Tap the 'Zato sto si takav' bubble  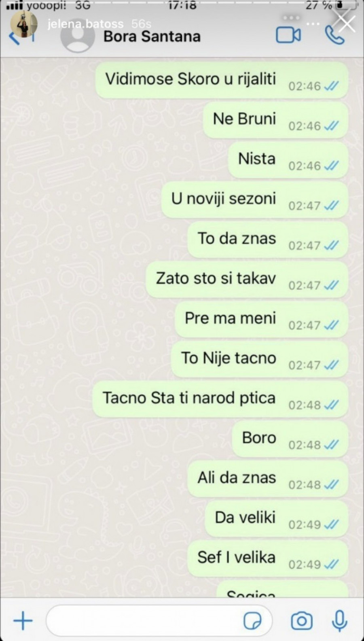click(247, 280)
